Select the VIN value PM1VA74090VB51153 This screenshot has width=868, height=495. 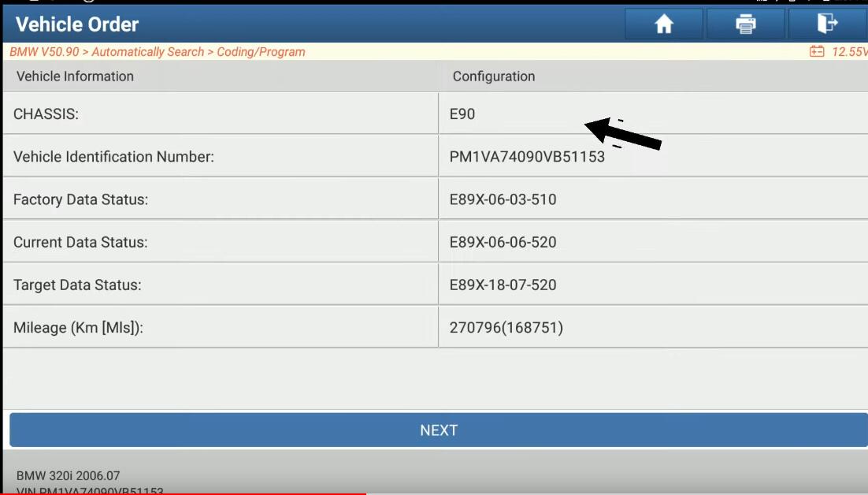pyautogui.click(x=527, y=157)
